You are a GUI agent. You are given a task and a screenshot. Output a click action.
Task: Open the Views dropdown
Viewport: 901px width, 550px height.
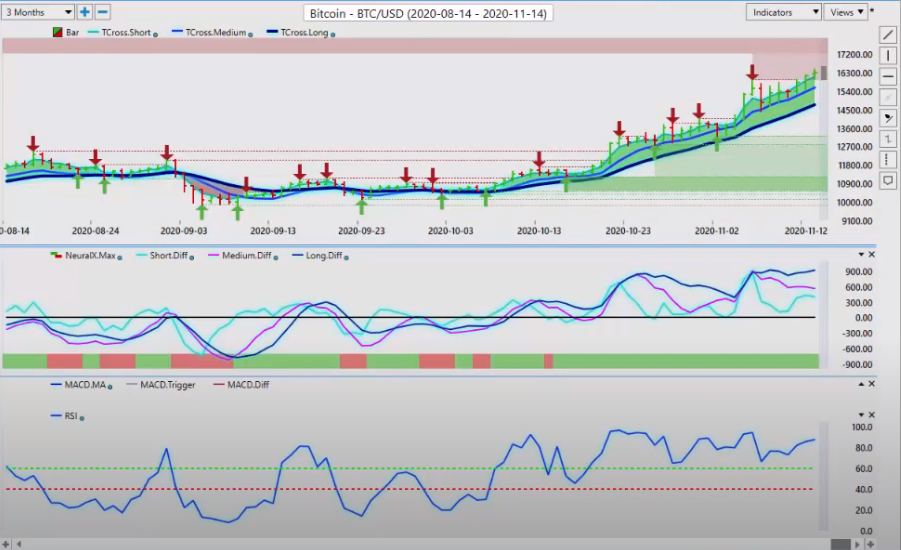click(846, 12)
